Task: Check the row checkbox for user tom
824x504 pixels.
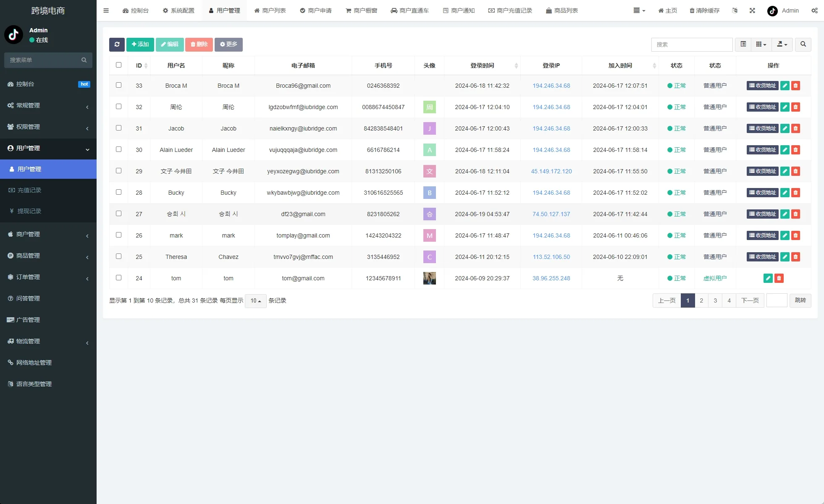Action: coord(119,278)
